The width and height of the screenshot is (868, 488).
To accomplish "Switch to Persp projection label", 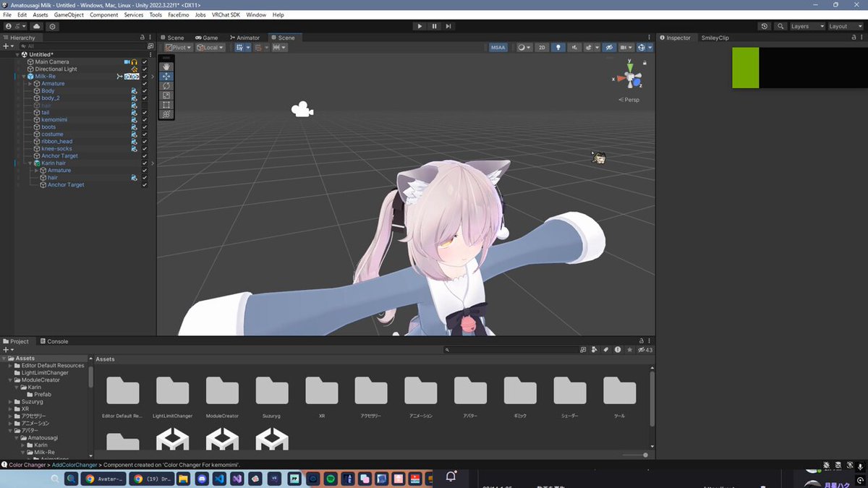I will pos(631,100).
